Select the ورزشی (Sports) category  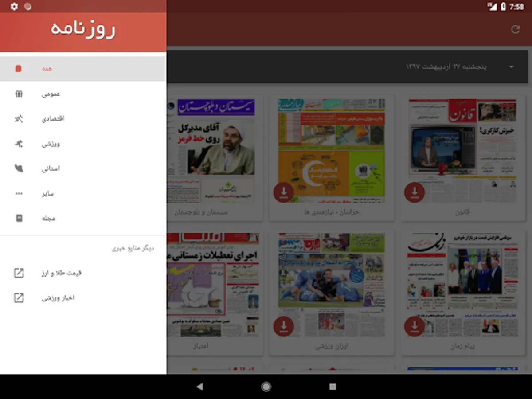[x=83, y=144]
